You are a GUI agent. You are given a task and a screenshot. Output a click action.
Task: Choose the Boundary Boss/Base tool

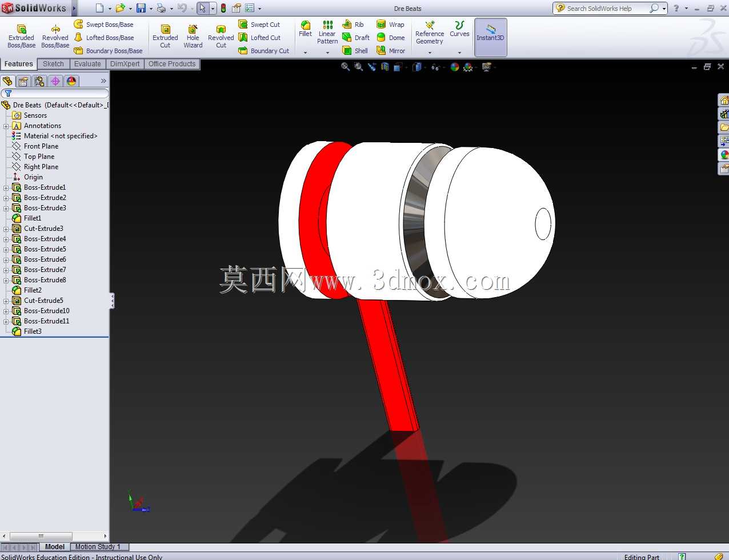coord(108,51)
